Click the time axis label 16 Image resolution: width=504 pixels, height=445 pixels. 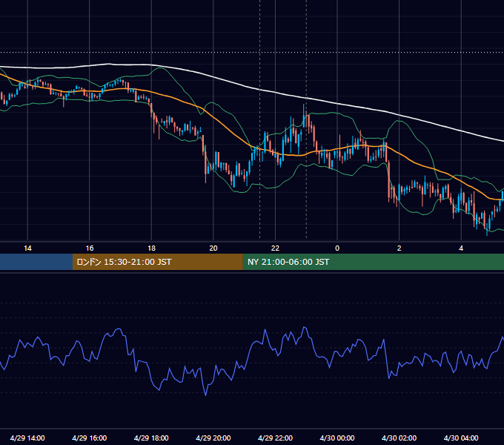point(90,248)
